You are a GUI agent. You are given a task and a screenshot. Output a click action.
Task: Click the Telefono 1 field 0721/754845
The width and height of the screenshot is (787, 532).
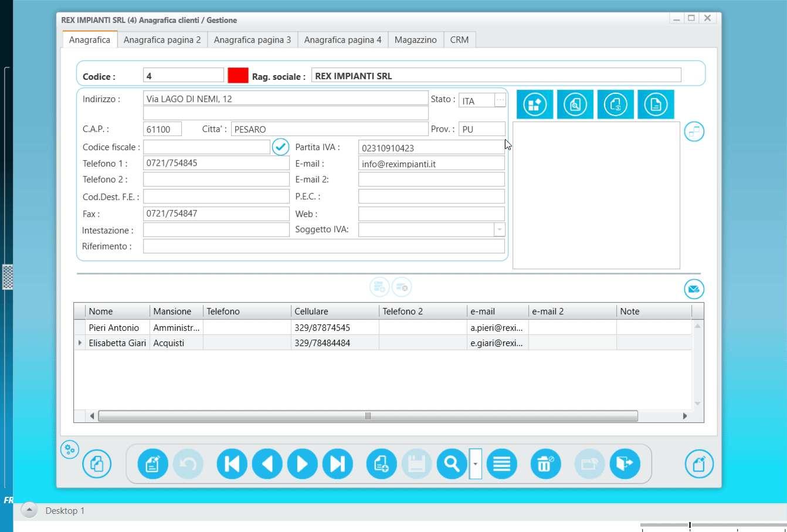click(216, 163)
